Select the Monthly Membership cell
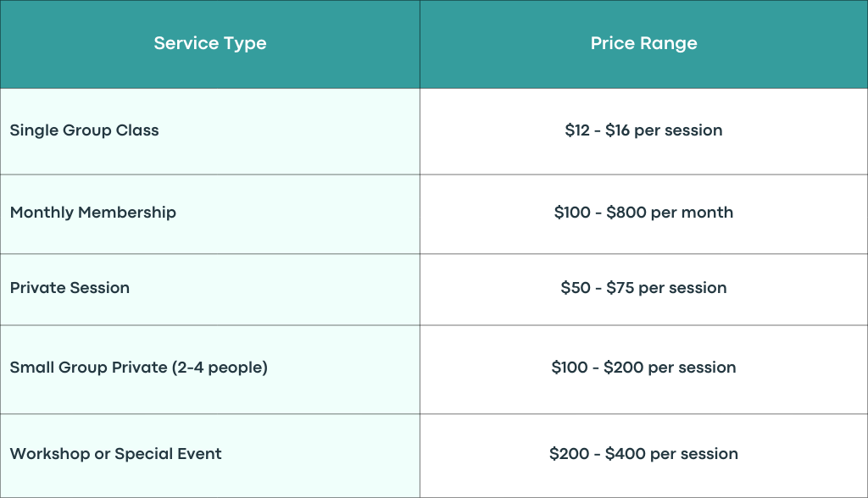 click(x=210, y=214)
